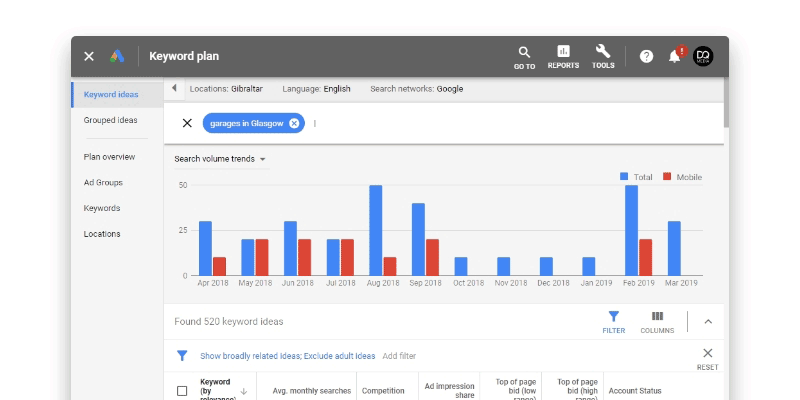This screenshot has width=800, height=400.
Task: Click the blue Total legend swatch
Action: (x=624, y=177)
